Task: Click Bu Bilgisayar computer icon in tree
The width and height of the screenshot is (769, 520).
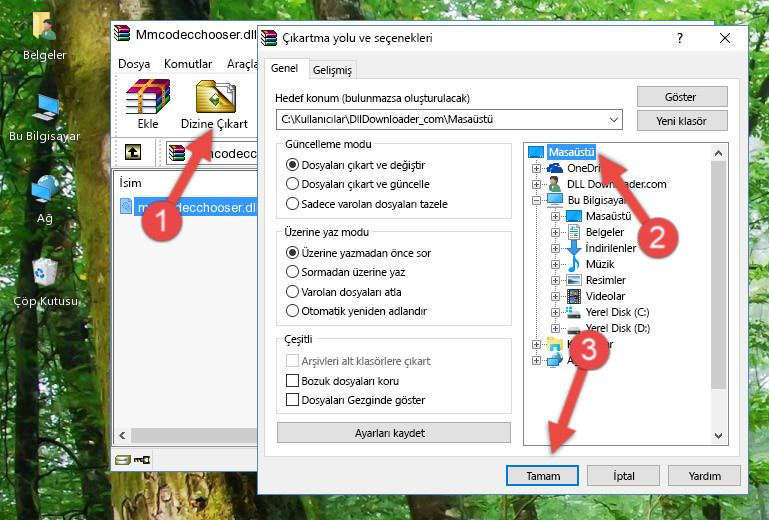Action: click(555, 200)
